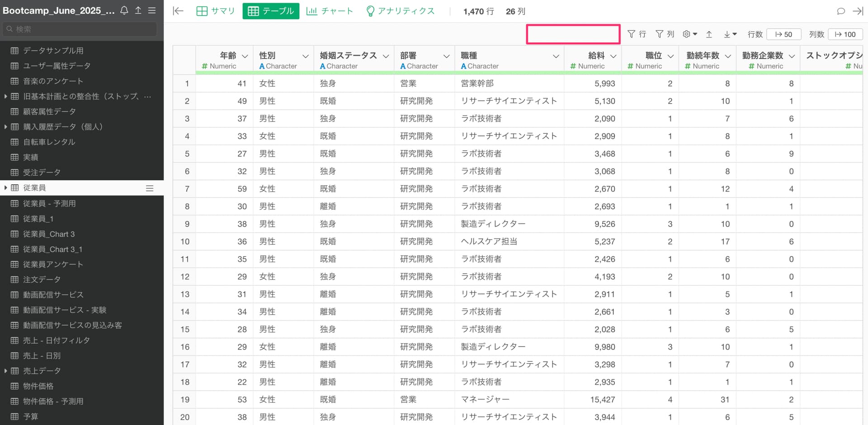This screenshot has width=868, height=425.
Task: Click the notification bell icon
Action: coord(124,10)
